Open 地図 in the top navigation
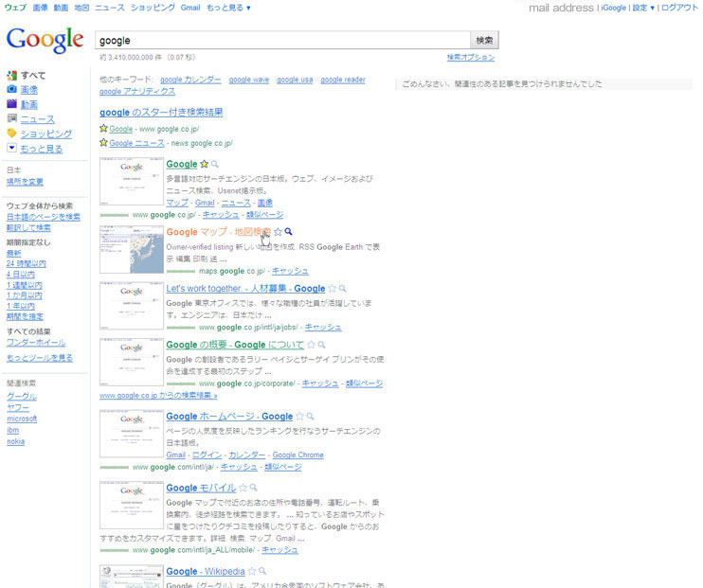Image resolution: width=703 pixels, height=588 pixels. [81, 8]
